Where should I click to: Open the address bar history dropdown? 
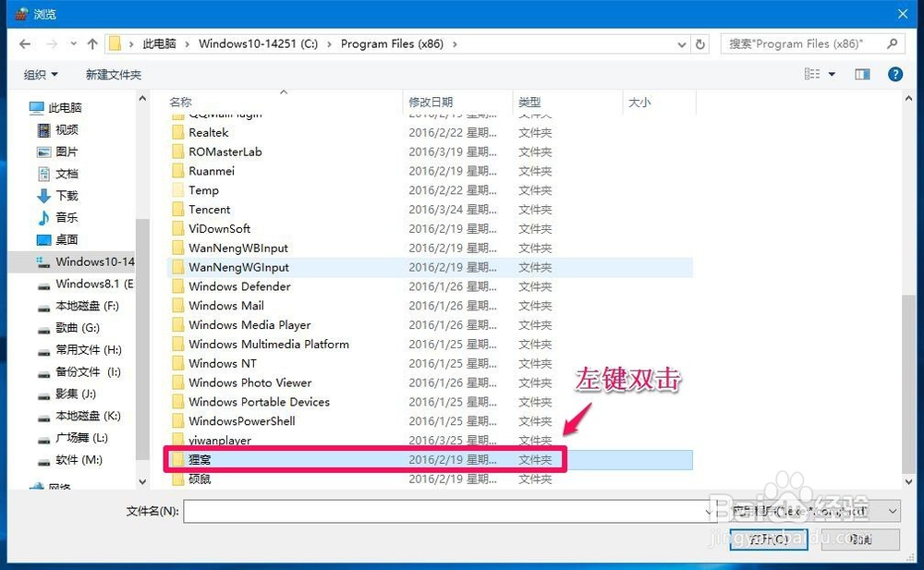pos(681,43)
